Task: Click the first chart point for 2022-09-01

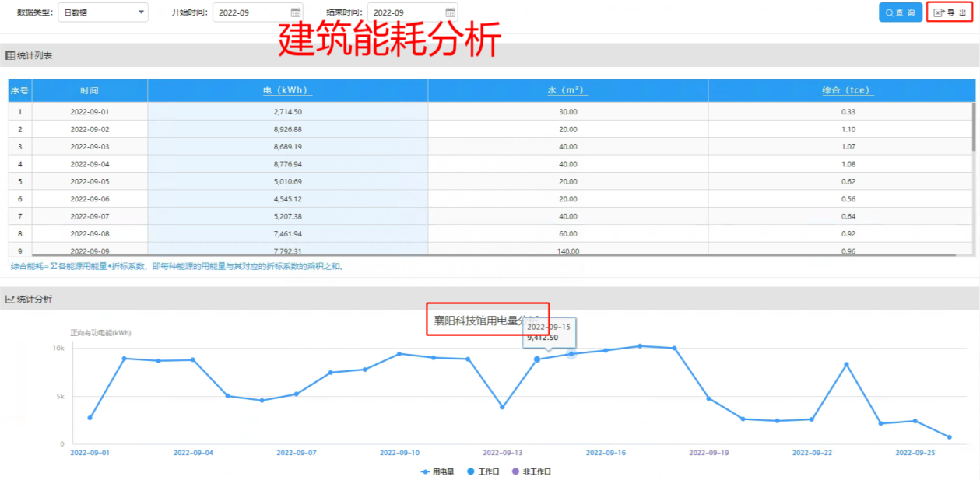Action: [90, 418]
